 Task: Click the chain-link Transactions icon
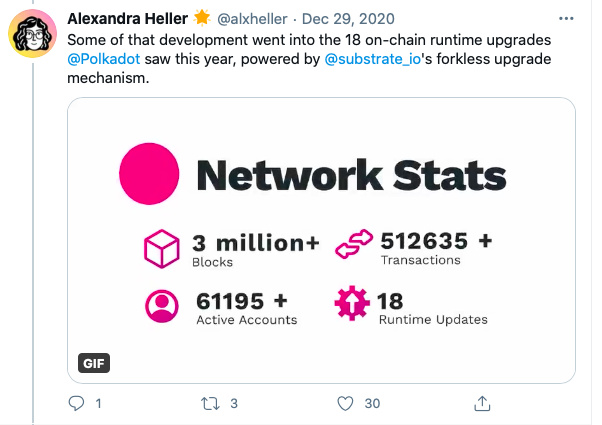354,244
